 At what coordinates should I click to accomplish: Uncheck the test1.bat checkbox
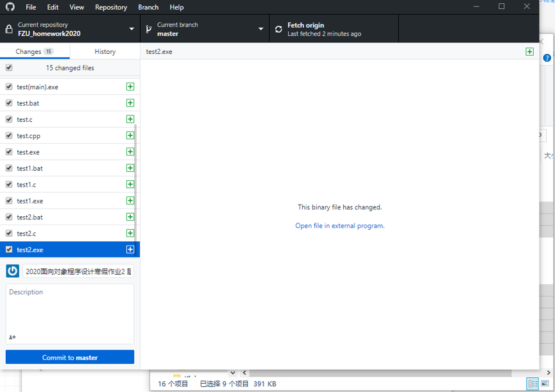[x=9, y=168]
